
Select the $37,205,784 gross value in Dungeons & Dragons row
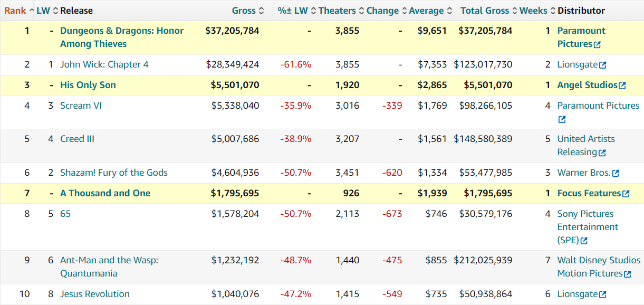232,31
